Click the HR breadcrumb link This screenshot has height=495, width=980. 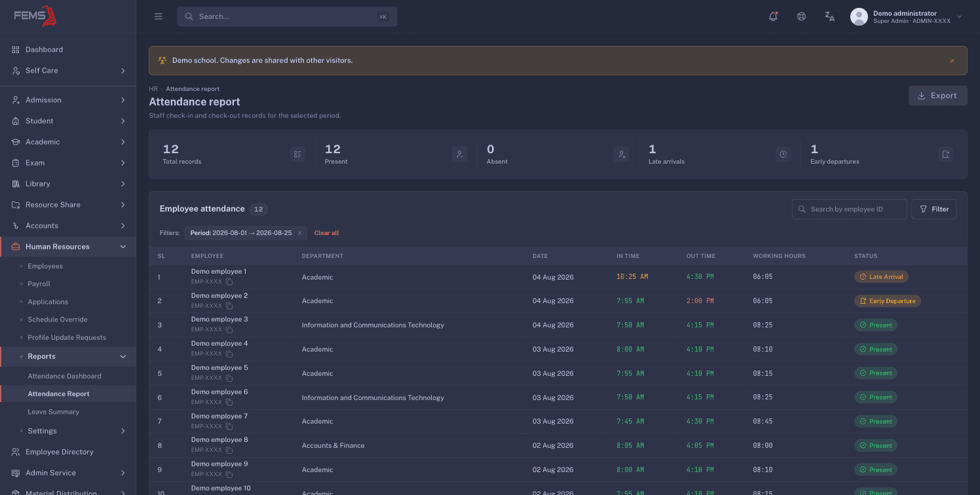click(x=153, y=89)
